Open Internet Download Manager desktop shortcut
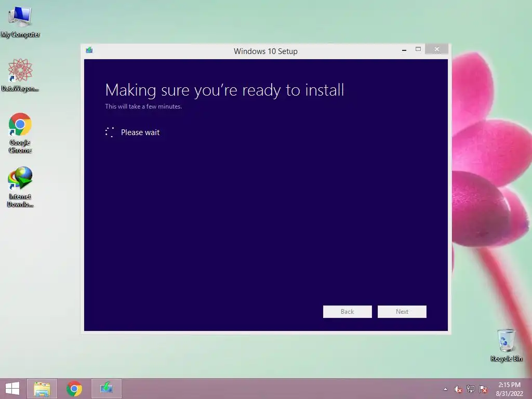 (20, 187)
